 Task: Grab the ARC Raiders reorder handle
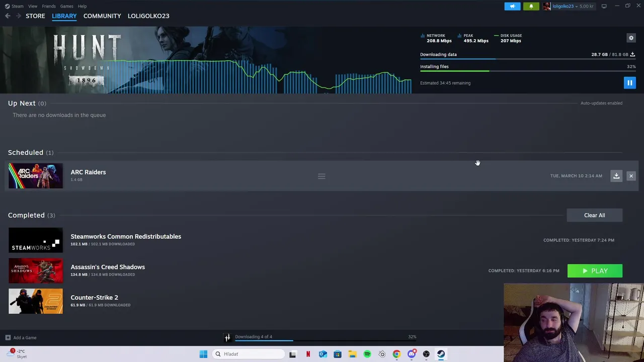tap(321, 176)
